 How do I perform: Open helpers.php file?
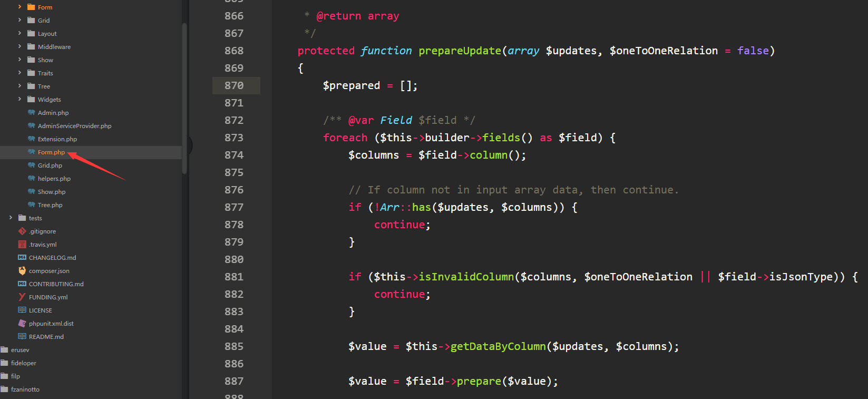pyautogui.click(x=54, y=179)
